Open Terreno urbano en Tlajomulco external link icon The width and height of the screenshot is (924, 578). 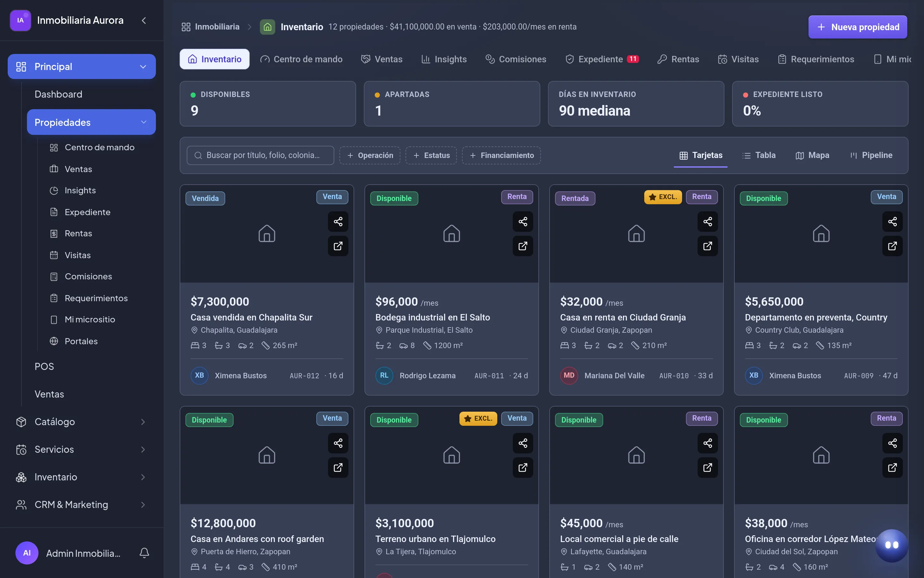(523, 468)
